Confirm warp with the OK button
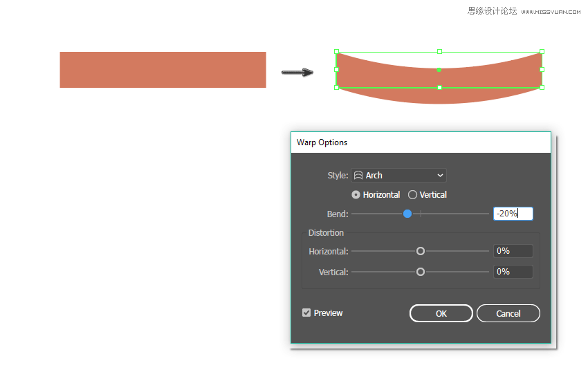 pyautogui.click(x=441, y=313)
